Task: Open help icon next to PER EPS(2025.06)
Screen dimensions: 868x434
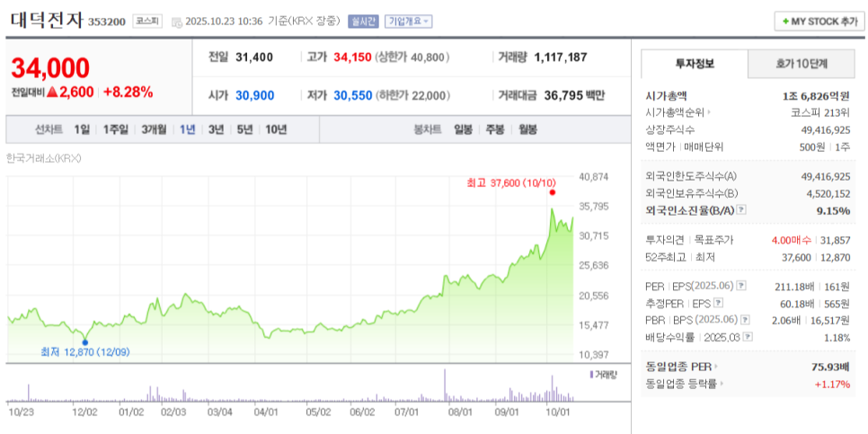Action: (x=742, y=287)
